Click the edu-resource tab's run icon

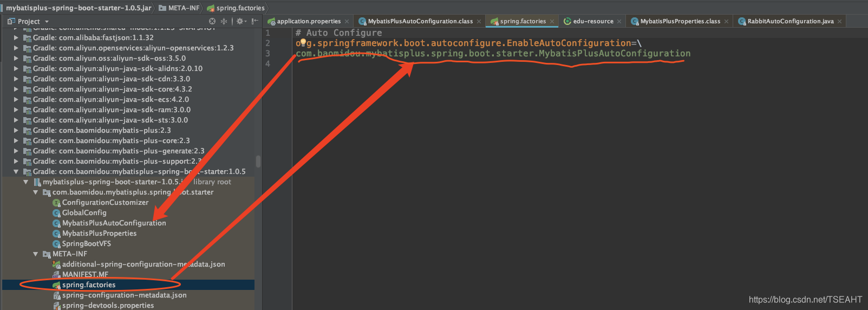[567, 21]
